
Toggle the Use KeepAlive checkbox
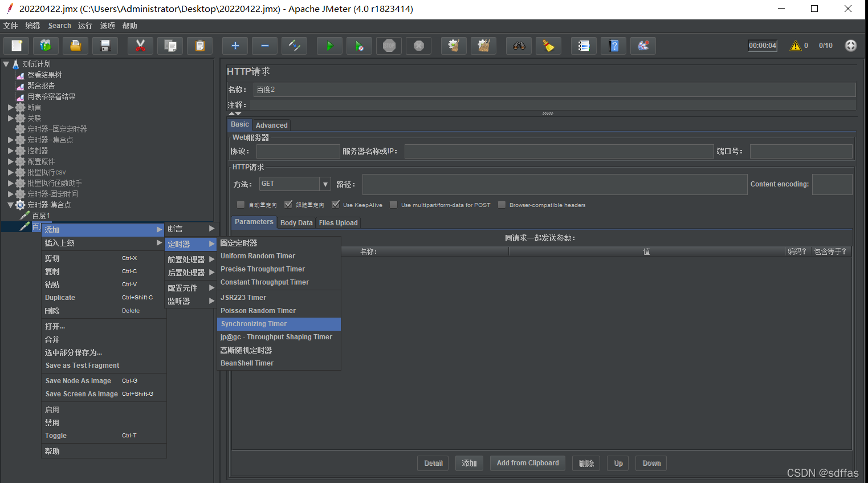click(x=336, y=205)
